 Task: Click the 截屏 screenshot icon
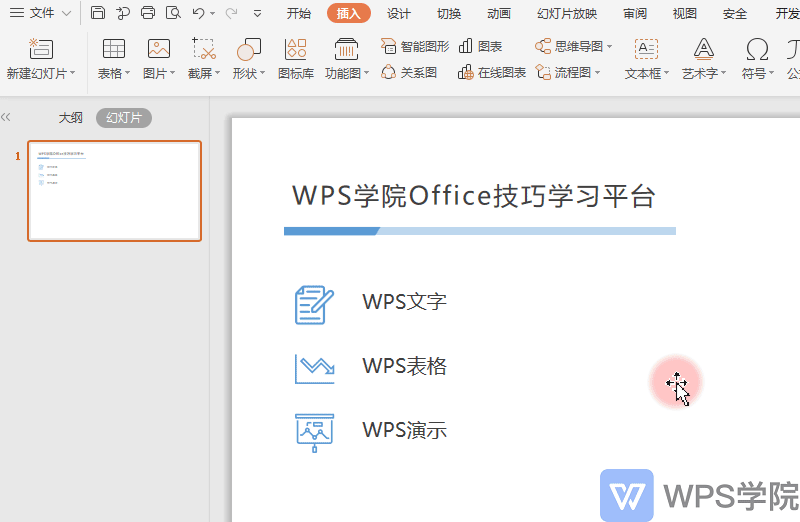click(204, 49)
